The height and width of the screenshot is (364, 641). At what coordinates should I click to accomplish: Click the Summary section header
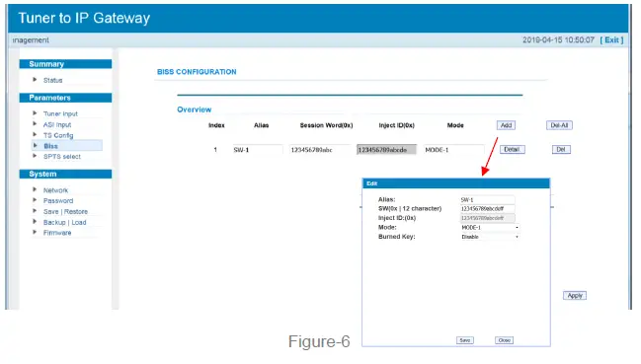pos(65,64)
